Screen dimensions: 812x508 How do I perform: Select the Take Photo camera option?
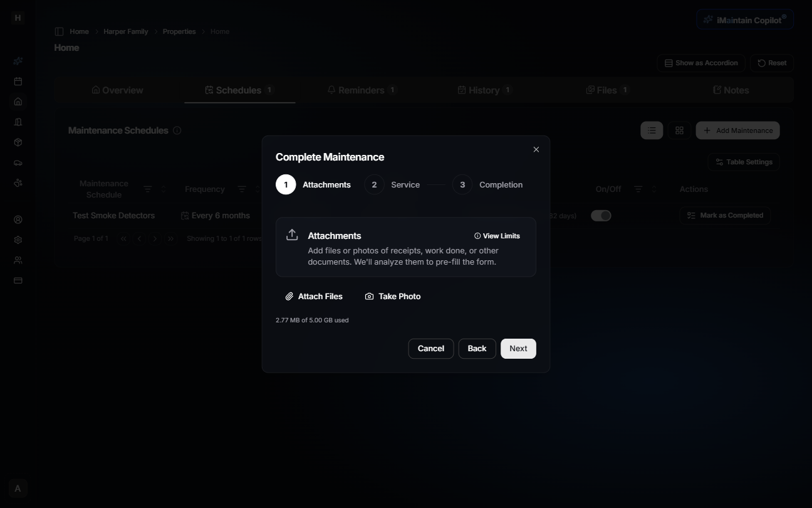(393, 296)
